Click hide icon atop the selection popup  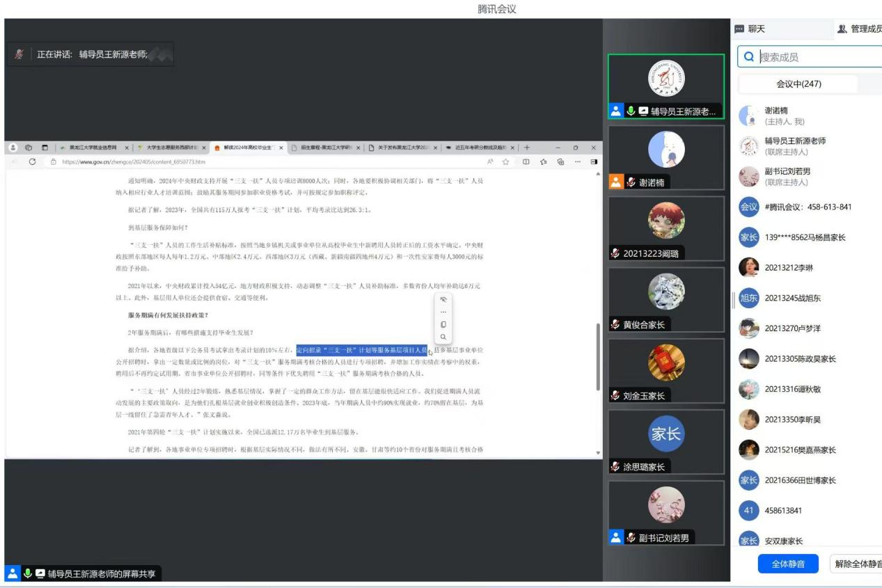coord(443,299)
